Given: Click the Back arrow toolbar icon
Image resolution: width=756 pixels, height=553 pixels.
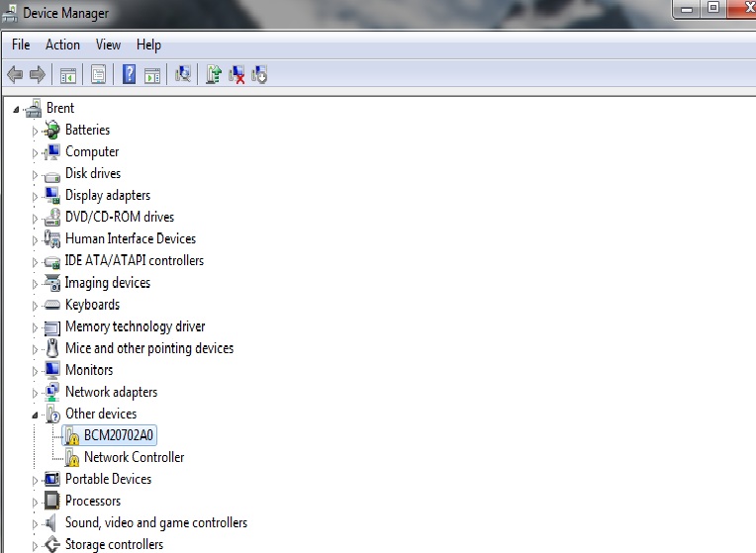Looking at the screenshot, I should click(x=16, y=75).
